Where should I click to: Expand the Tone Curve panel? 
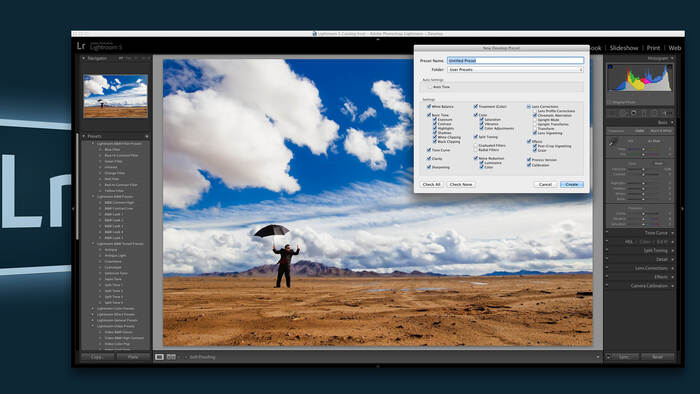pos(656,233)
